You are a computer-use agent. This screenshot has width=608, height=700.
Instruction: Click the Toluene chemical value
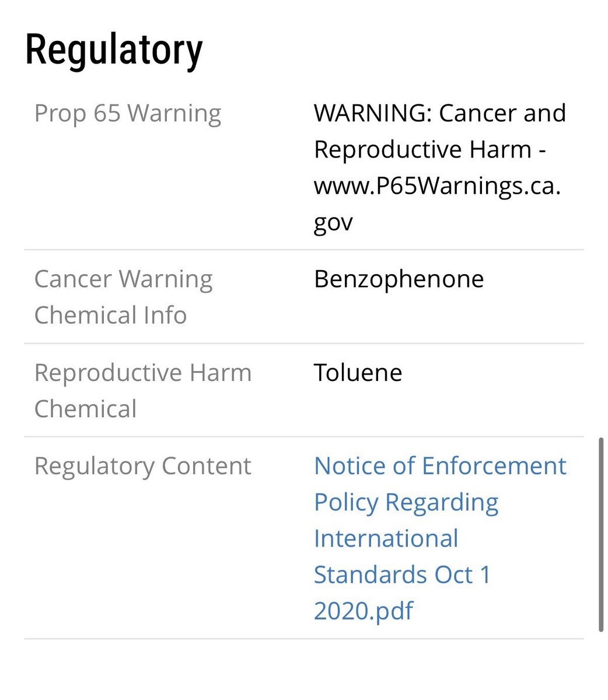tap(358, 373)
